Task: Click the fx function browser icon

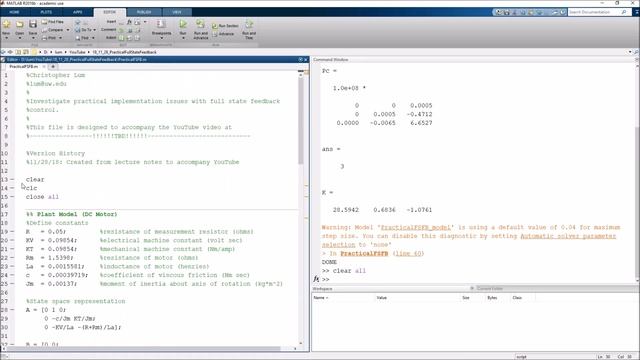Action: 316,279
